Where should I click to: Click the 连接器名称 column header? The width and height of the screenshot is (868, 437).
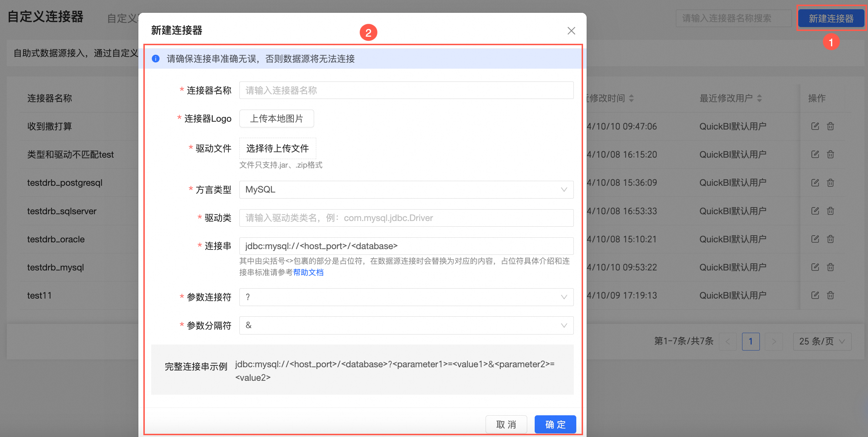coord(49,98)
